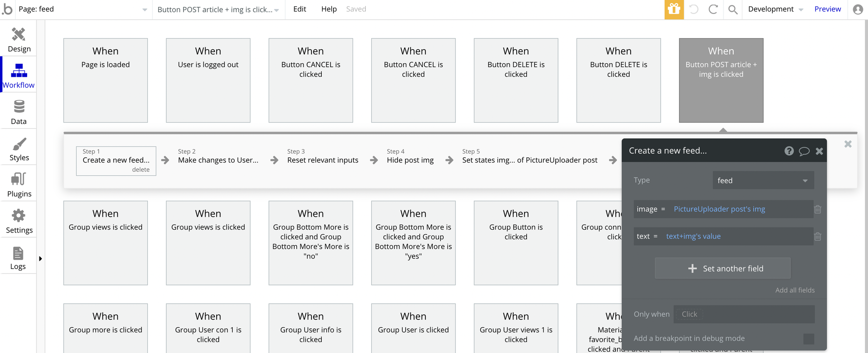This screenshot has width=868, height=353.
Task: Open the Data tab icon
Action: [x=19, y=106]
